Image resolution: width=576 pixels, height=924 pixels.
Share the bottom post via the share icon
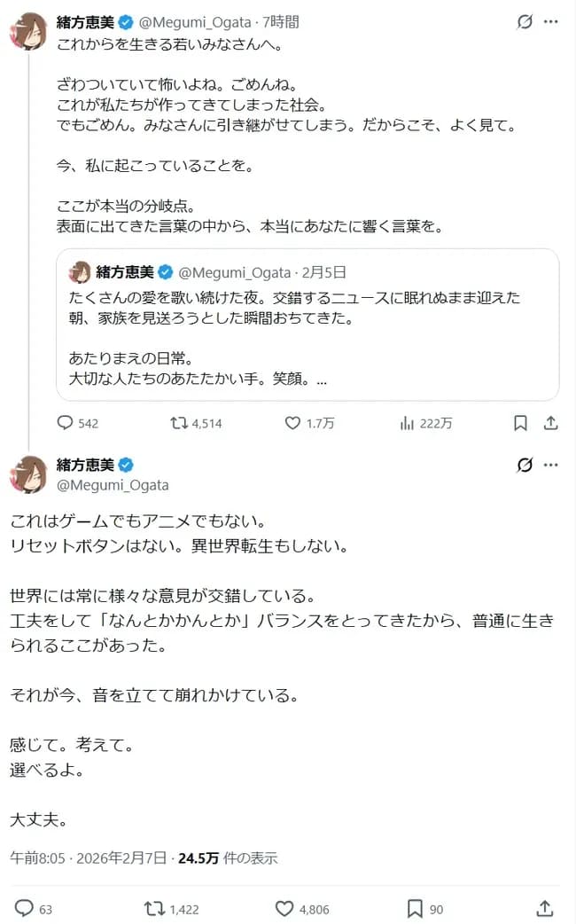point(544,908)
